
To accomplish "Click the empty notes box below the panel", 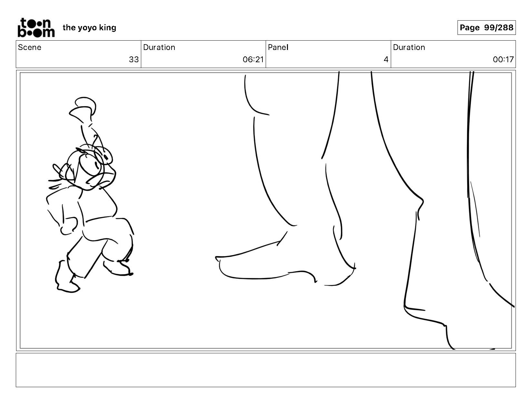I will coord(266,370).
